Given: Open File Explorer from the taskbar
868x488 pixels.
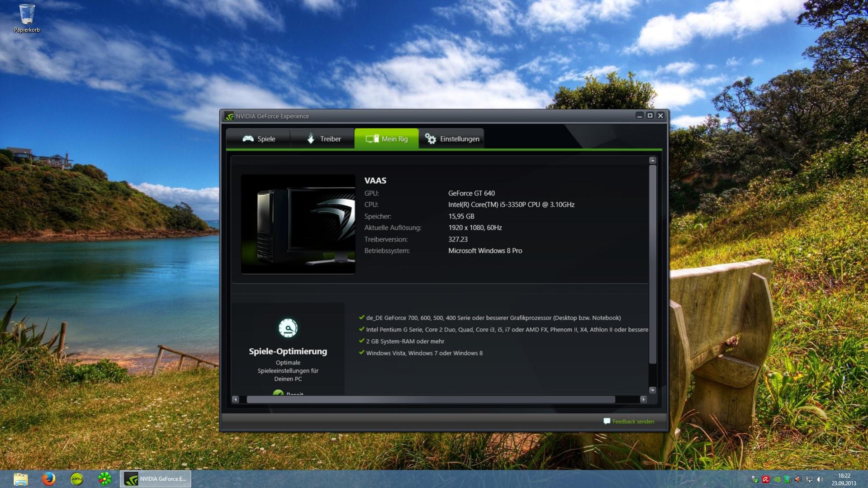Looking at the screenshot, I should tap(20, 479).
